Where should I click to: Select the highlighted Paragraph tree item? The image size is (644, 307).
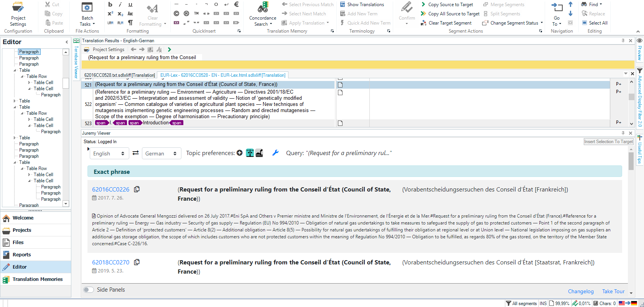point(29,52)
